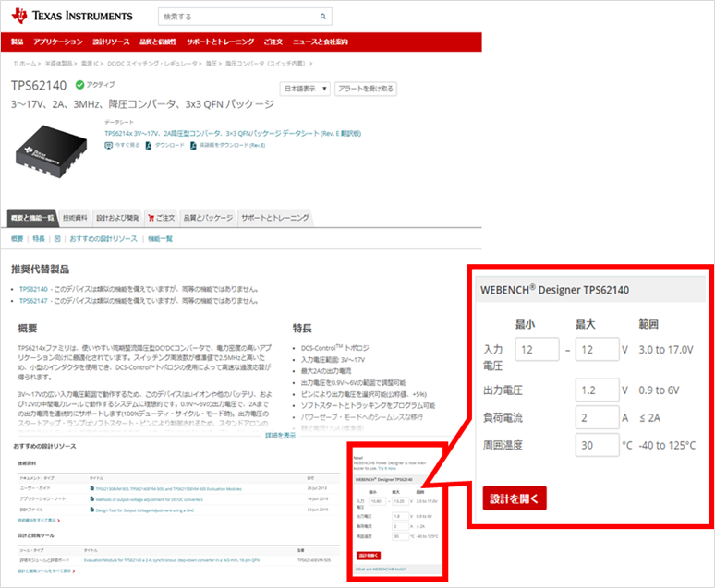Switch to the ご注文 cart tab
Screen dimensions: 715x588
[160, 218]
